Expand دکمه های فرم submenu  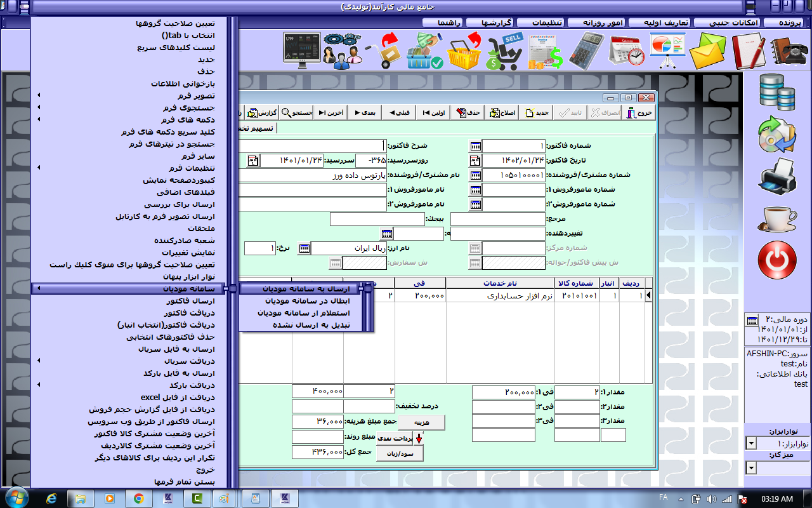(129, 119)
